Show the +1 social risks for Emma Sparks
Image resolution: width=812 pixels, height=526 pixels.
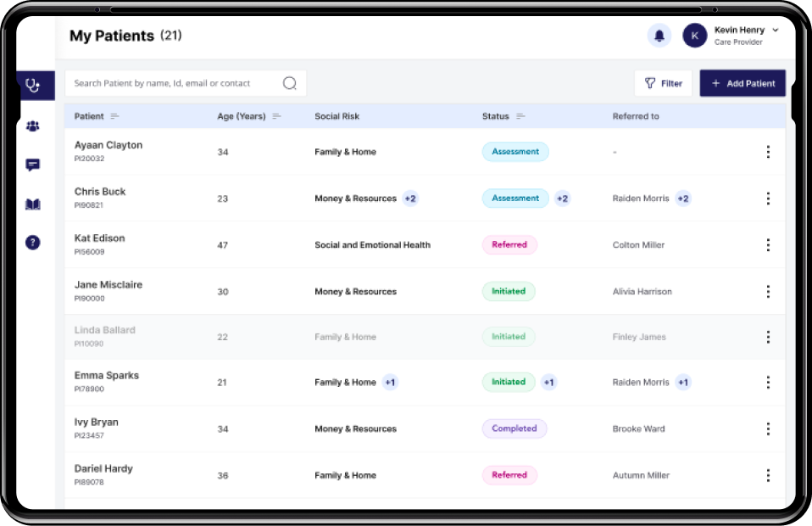[390, 383]
